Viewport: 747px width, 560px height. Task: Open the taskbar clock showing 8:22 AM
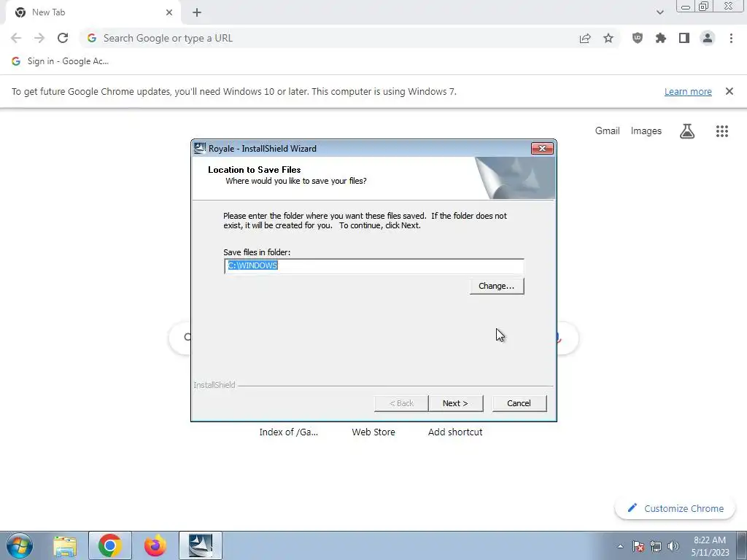coord(710,546)
